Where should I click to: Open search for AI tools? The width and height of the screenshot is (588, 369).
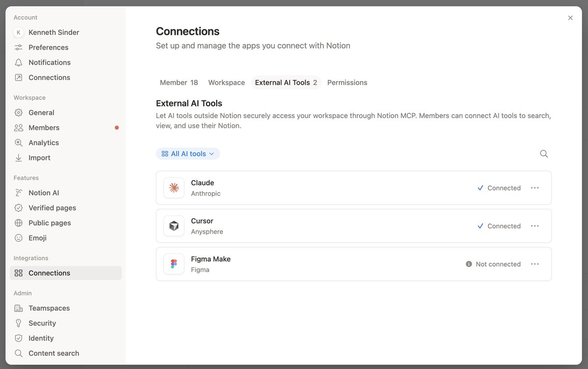coord(544,154)
